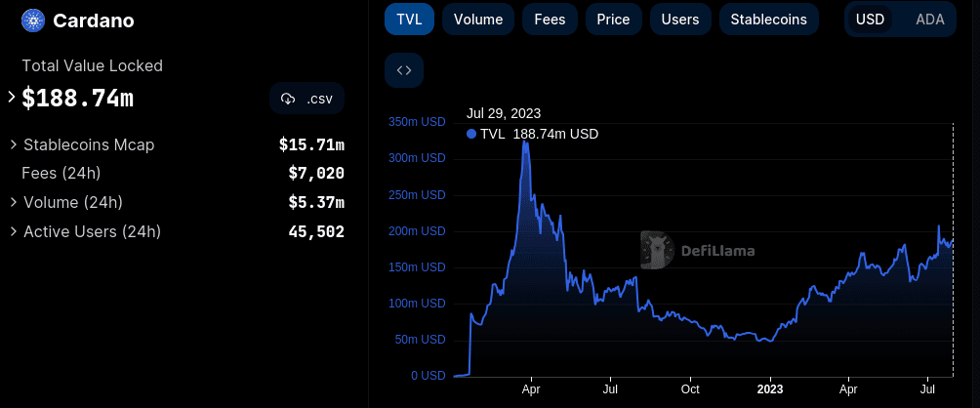Enable the Price chart metric
The height and width of the screenshot is (408, 980).
coord(613,20)
